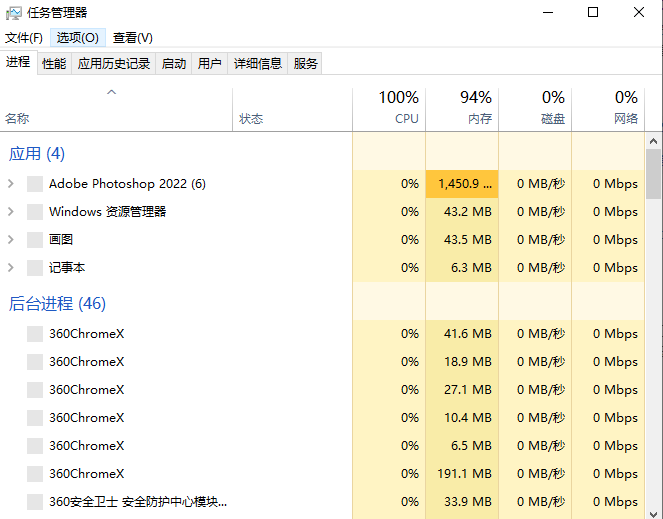Click the 画图 app icon
663x519 pixels.
coord(35,240)
